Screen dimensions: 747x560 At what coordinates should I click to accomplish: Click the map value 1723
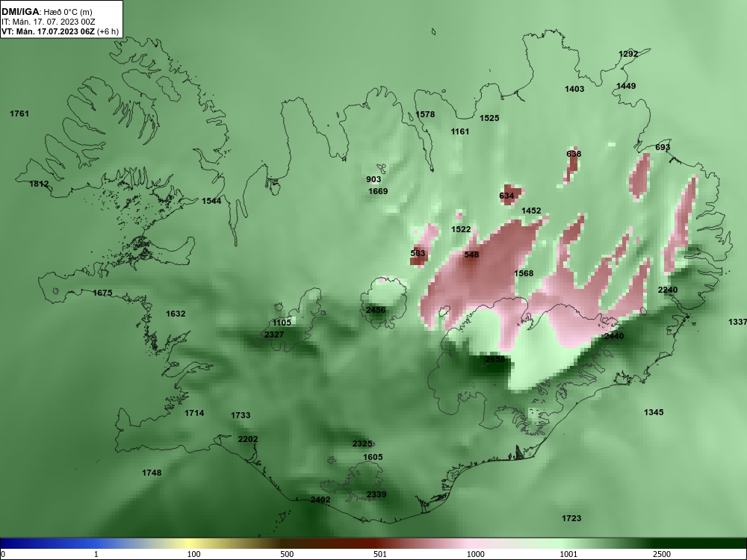571,519
